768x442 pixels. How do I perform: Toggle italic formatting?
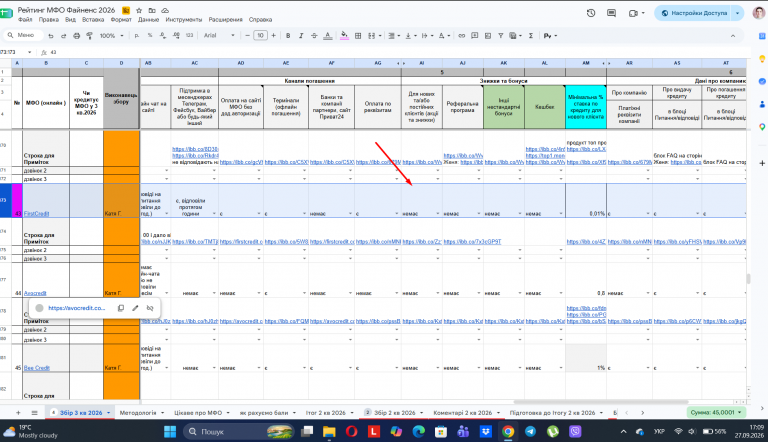pos(301,36)
